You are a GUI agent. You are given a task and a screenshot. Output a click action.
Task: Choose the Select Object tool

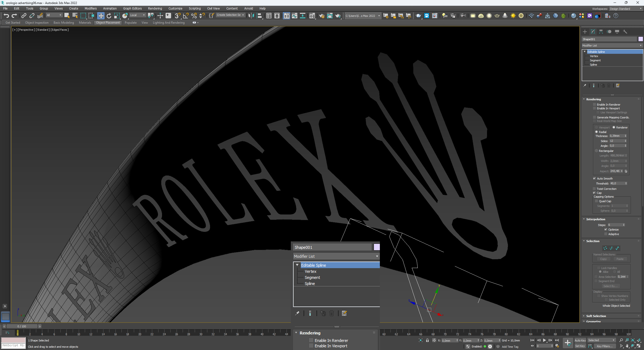[x=67, y=16]
